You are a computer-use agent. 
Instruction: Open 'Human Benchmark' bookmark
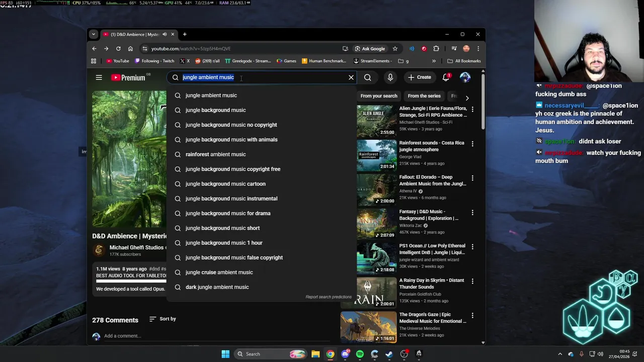click(324, 61)
